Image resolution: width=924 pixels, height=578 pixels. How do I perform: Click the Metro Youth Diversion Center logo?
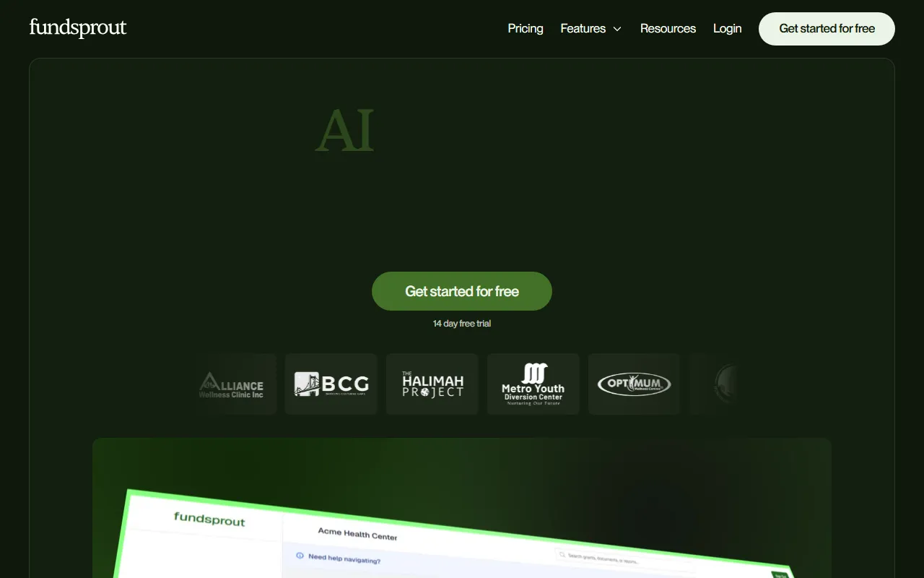click(533, 384)
